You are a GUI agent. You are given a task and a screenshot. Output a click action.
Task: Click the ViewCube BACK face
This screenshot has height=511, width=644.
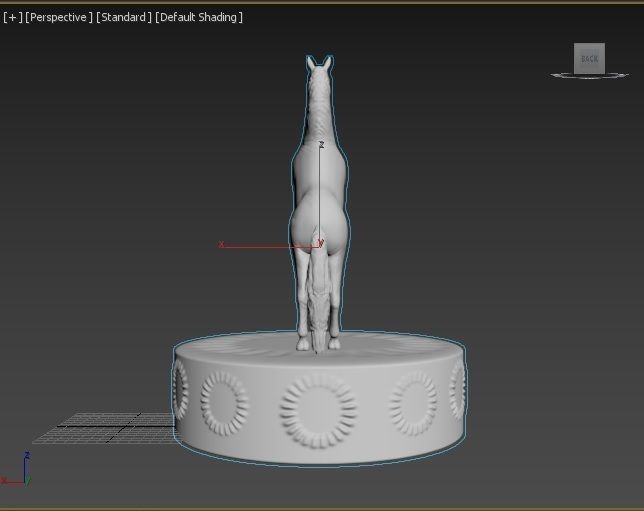tap(589, 58)
